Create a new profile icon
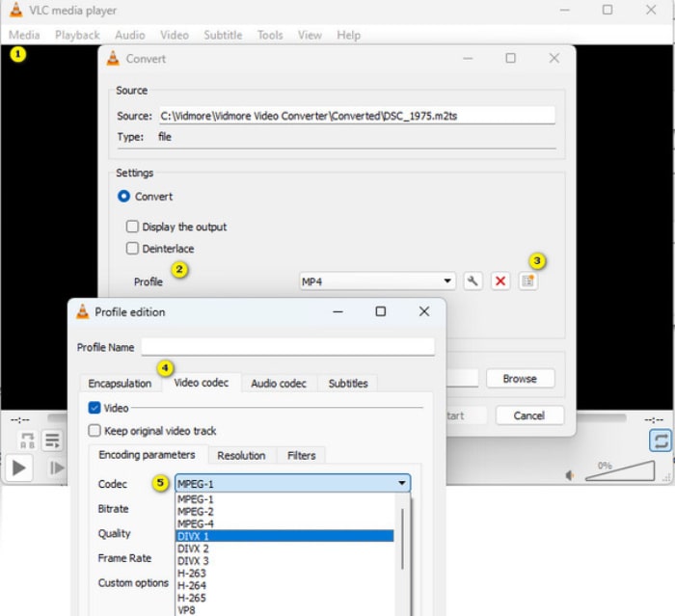This screenshot has height=616, width=675. 527,281
